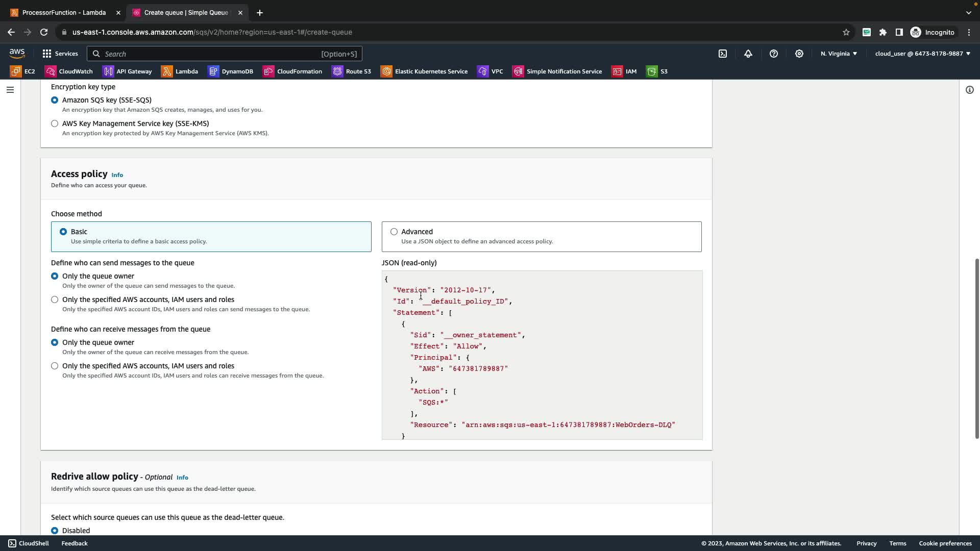Image resolution: width=980 pixels, height=551 pixels.
Task: Choose the Advanced access policy method
Action: [x=394, y=232]
